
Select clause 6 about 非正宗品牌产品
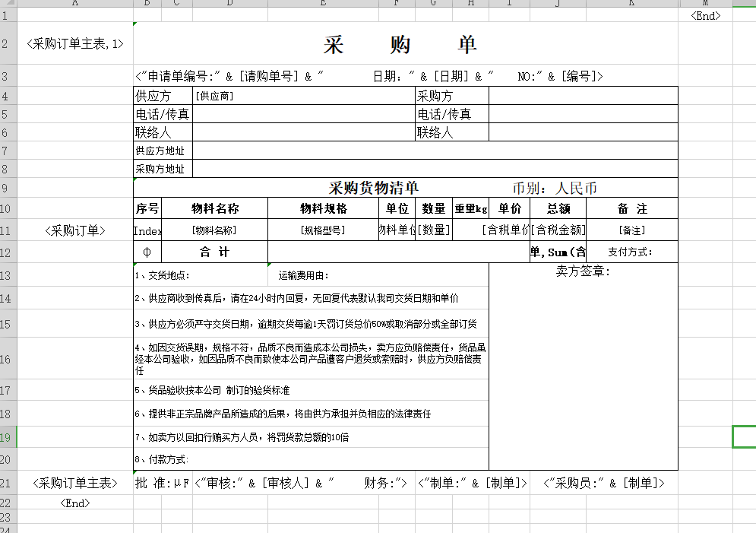(x=311, y=414)
